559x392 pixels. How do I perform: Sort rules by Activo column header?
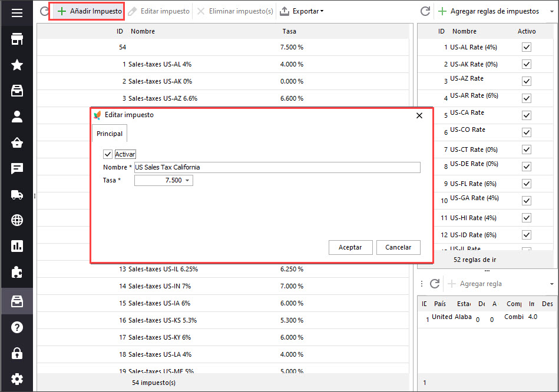click(x=527, y=31)
